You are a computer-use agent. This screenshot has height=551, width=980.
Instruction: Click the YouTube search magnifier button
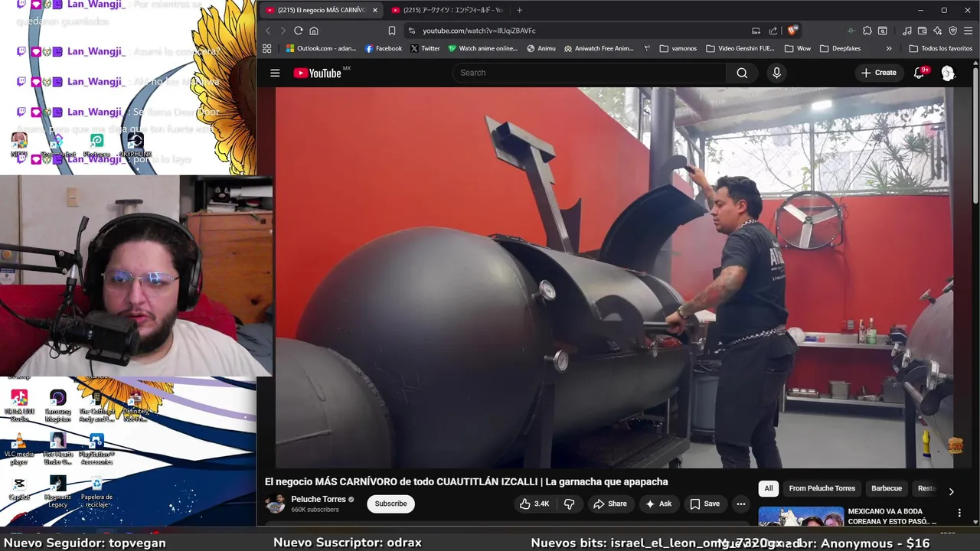(742, 73)
